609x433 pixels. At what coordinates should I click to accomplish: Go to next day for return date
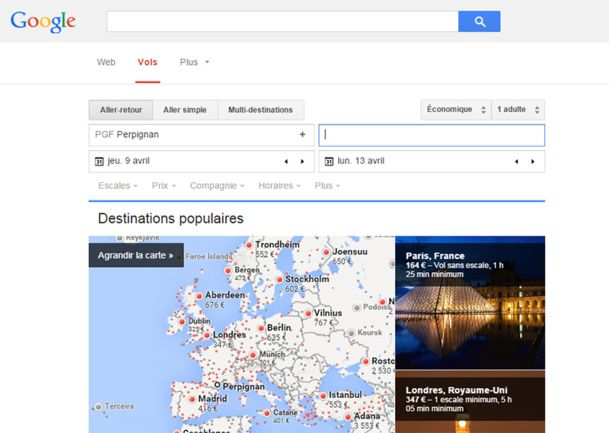coord(533,162)
